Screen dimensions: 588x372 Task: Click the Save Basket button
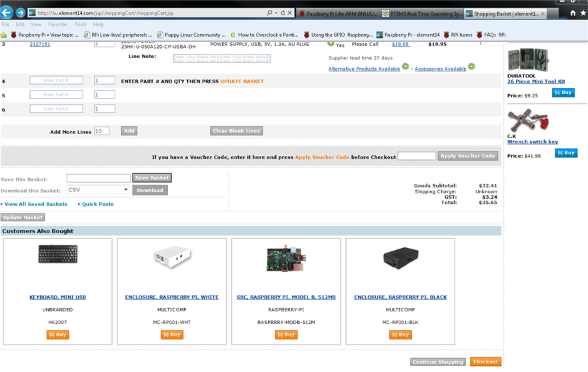[152, 178]
